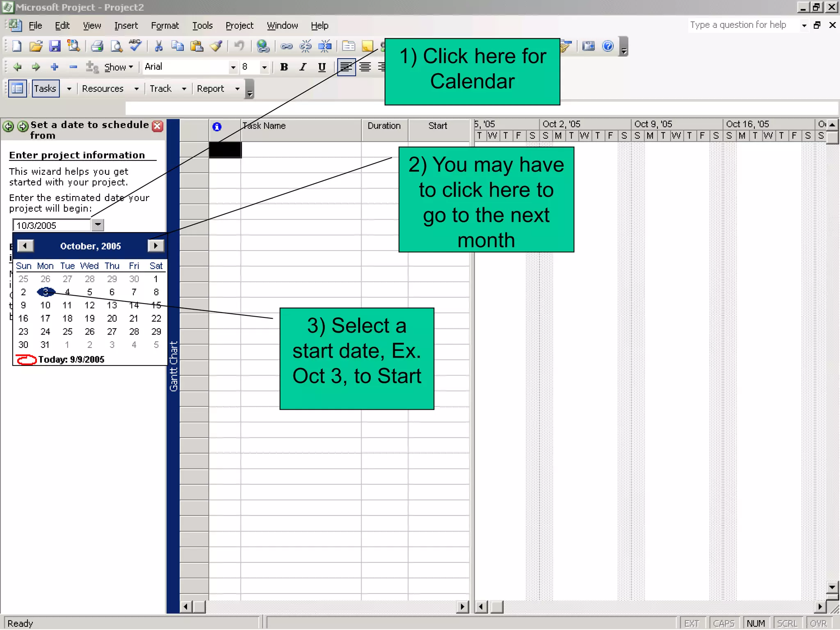Screen dimensions: 840x630
Task: Click the Insert Hyperlink globe icon
Action: pos(262,46)
